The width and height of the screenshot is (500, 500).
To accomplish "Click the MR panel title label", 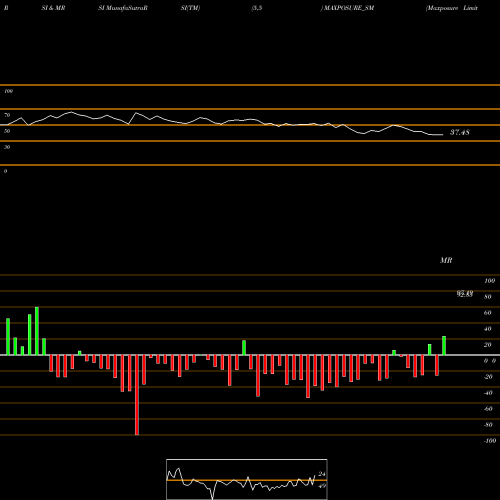I will (446, 260).
